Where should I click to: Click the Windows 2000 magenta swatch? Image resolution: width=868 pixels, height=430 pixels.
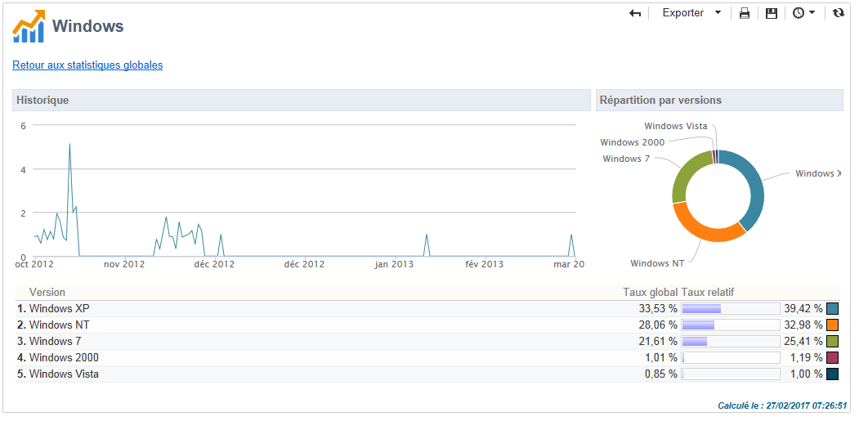click(833, 357)
